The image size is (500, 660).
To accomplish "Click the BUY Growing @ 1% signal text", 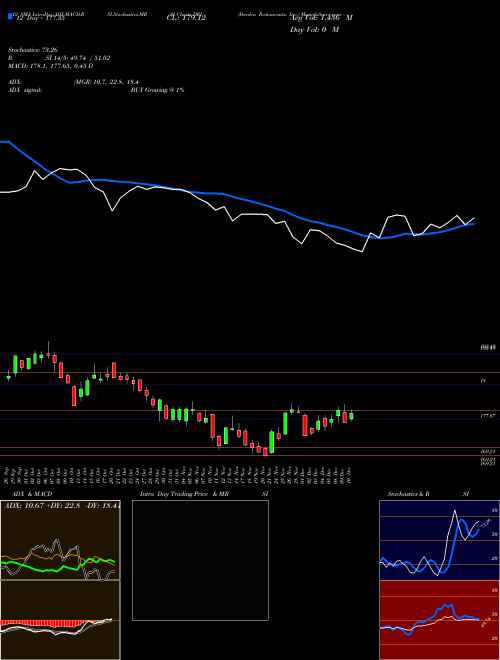I will tap(157, 90).
